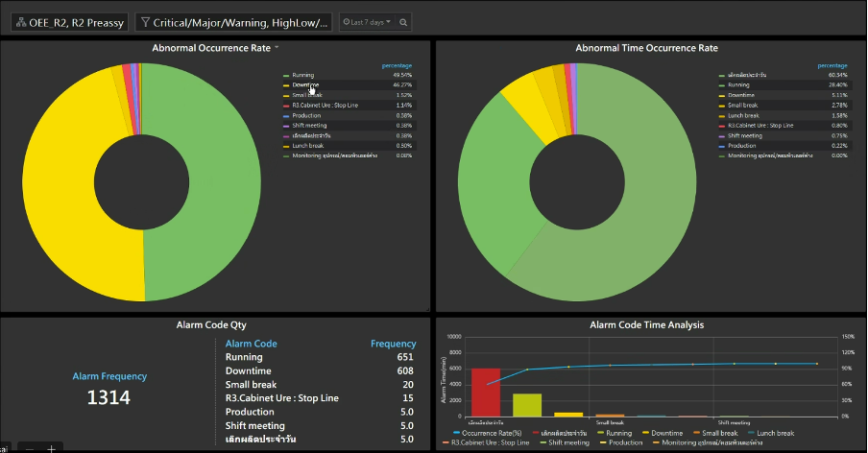The image size is (868, 453).
Task: Toggle Running series in Alarm Code Time Analysis legend
Action: coord(619,434)
